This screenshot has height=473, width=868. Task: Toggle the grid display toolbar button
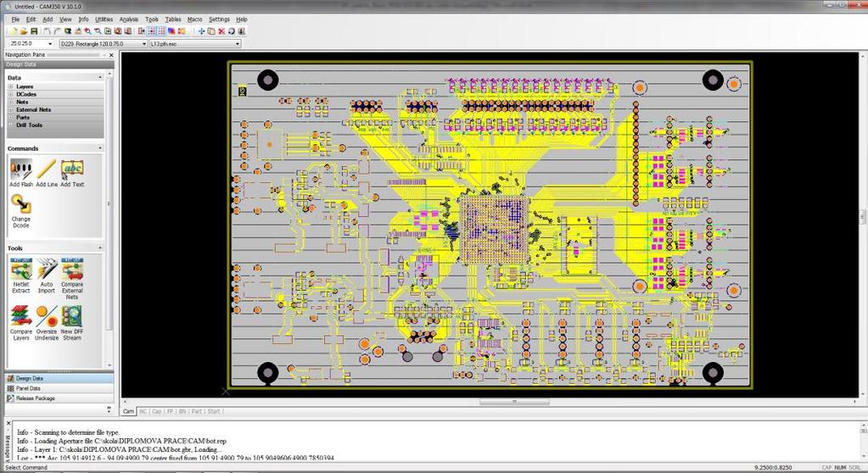click(x=161, y=31)
